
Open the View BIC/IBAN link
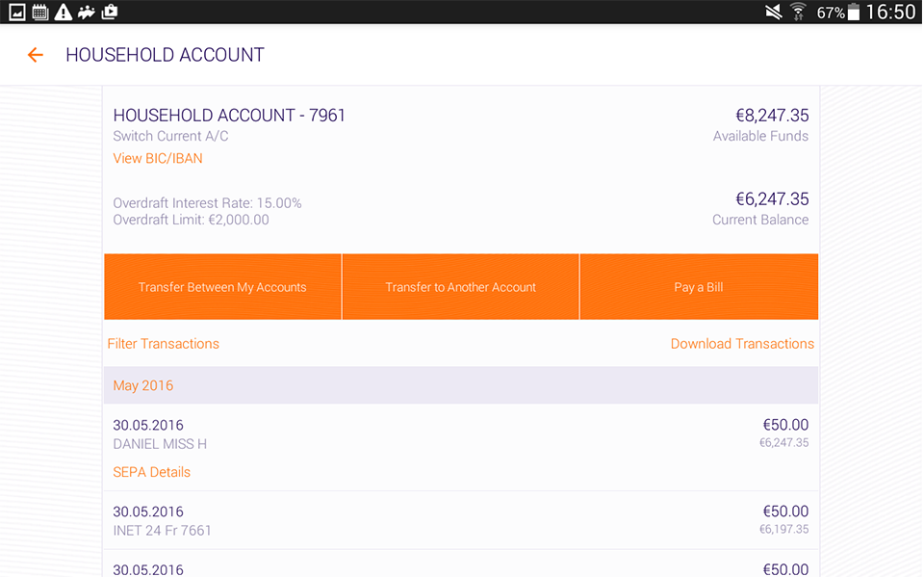coord(158,158)
